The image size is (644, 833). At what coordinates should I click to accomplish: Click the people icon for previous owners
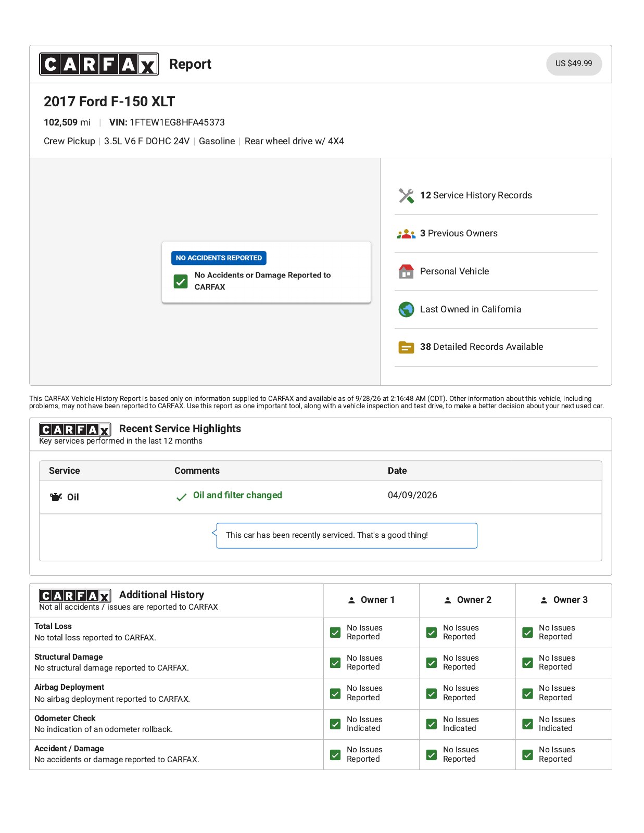[x=406, y=234]
